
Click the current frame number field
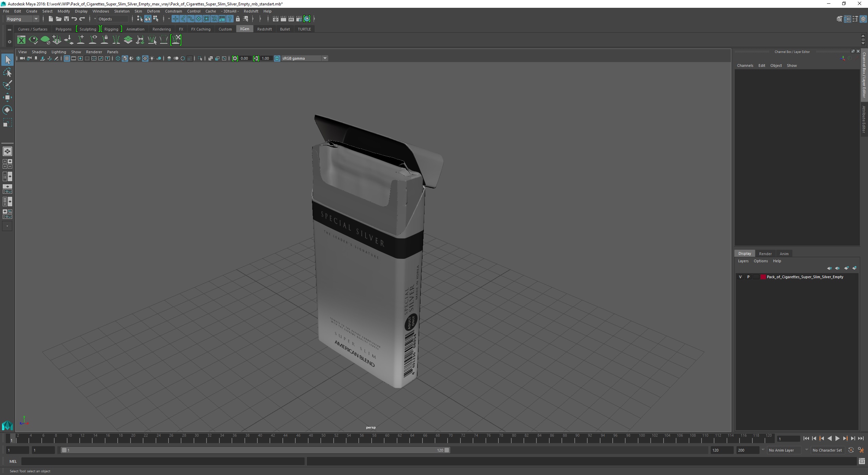pos(788,439)
